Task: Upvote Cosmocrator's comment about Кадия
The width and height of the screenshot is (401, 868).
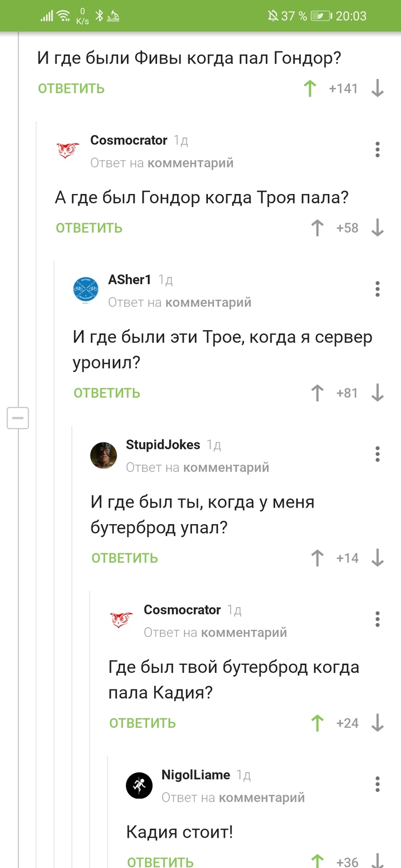Action: (317, 723)
